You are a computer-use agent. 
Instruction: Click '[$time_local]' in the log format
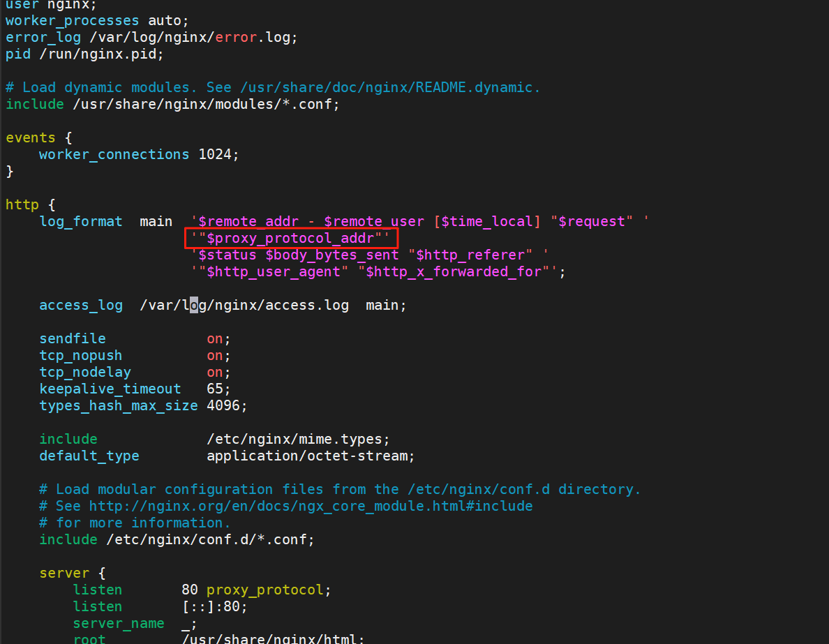[x=486, y=222]
